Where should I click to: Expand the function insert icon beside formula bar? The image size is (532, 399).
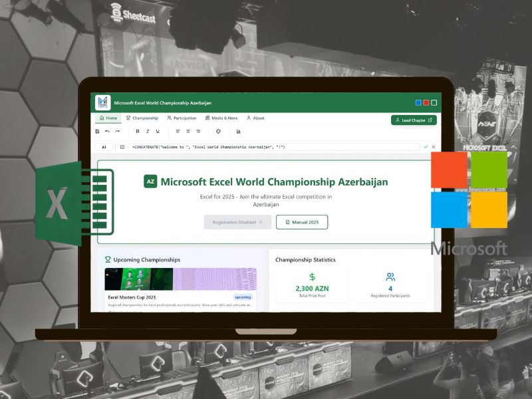pos(121,146)
